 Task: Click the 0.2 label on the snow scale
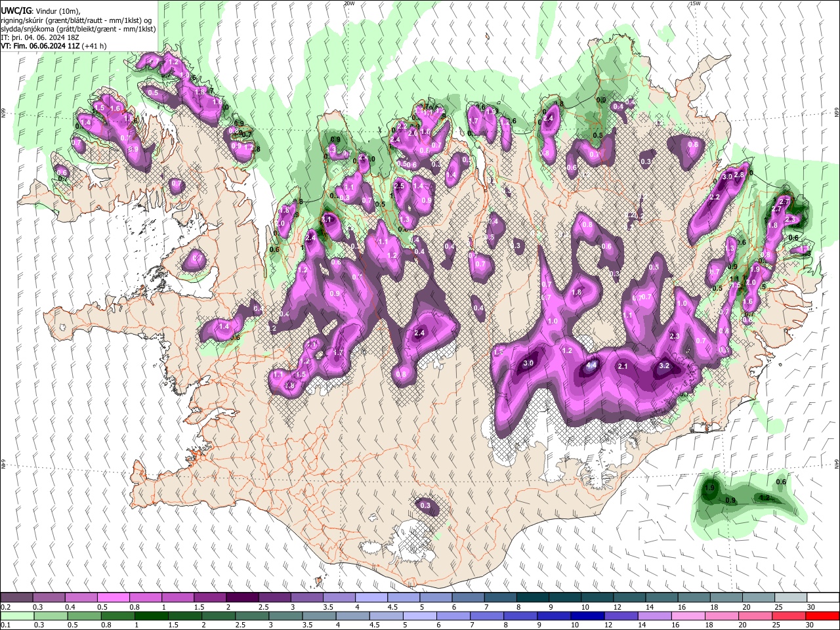(5, 607)
